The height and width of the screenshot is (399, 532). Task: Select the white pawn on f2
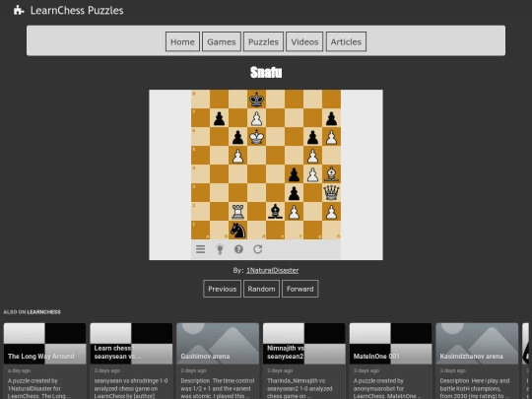(294, 212)
